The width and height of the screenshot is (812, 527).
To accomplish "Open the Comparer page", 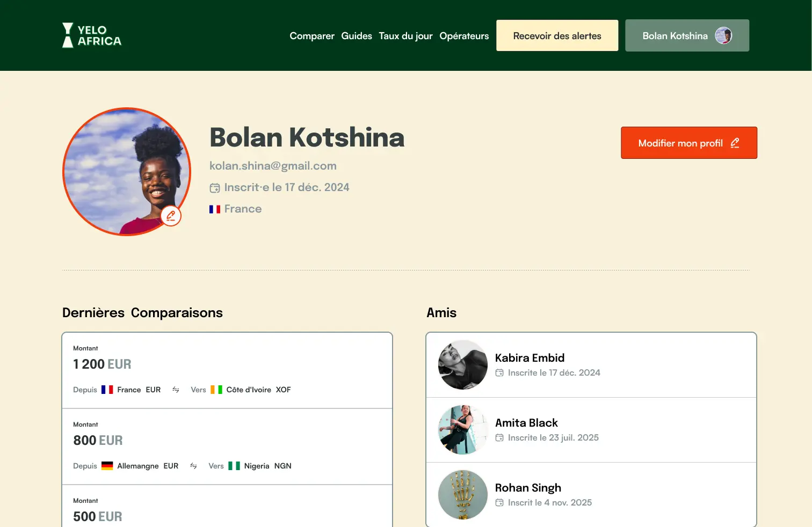I will [x=312, y=36].
